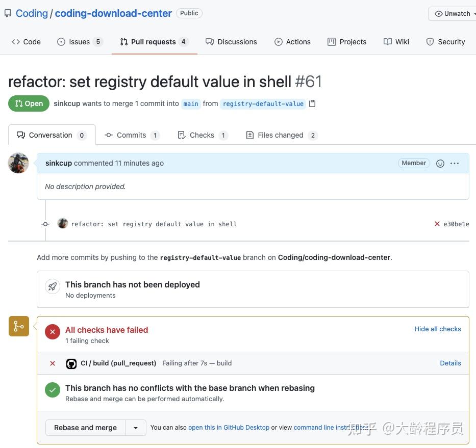Click the Rebase and merge button
Screen dimensions: 476x448
point(85,428)
